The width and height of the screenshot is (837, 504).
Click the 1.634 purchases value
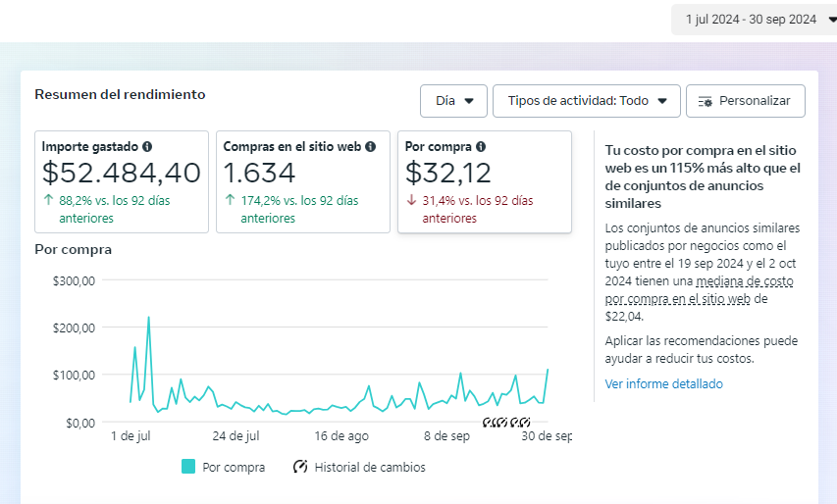[x=259, y=173]
